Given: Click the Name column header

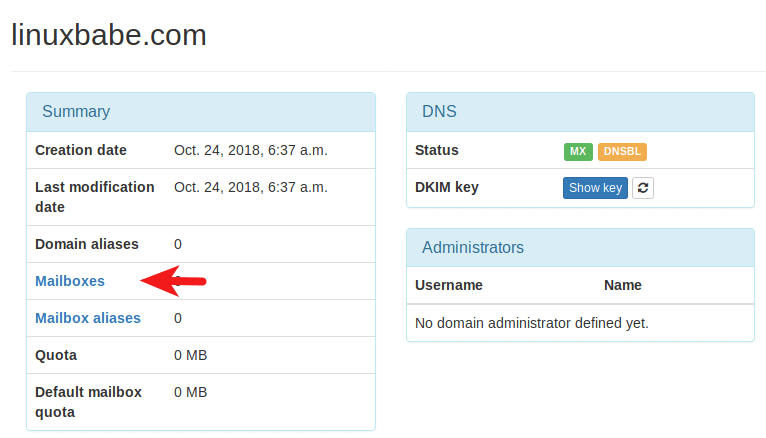Looking at the screenshot, I should 623,285.
